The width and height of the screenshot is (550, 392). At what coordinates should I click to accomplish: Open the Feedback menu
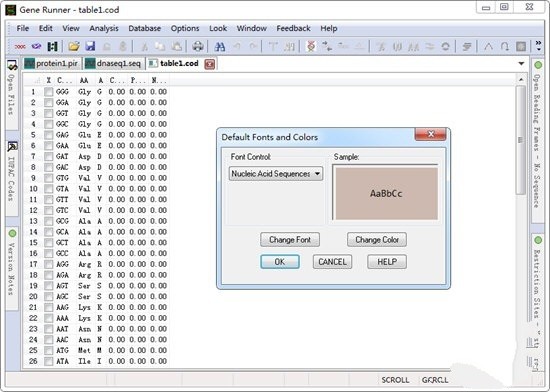coord(293,28)
